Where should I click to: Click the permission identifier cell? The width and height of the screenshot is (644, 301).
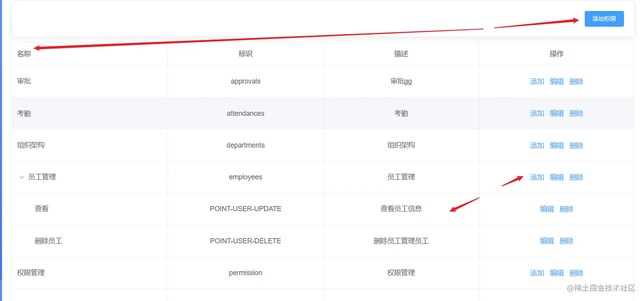point(245,273)
